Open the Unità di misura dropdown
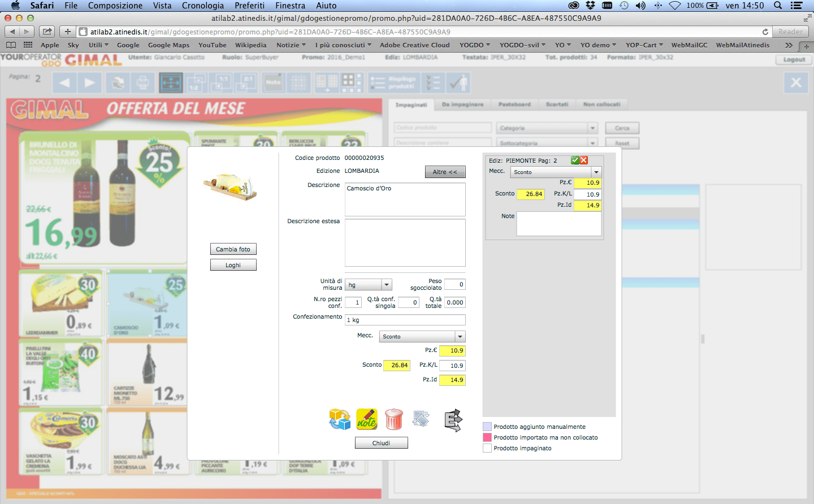Screen dimensions: 814x504 (387, 285)
